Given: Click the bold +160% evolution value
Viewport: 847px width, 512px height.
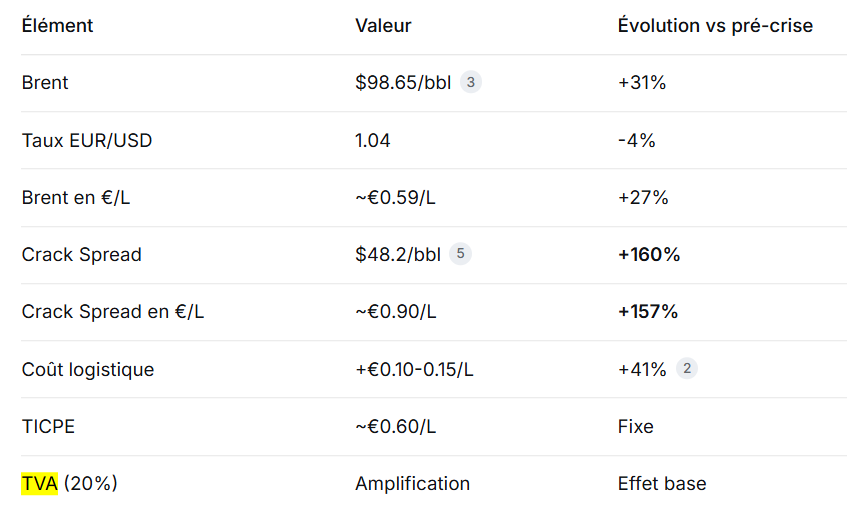Looking at the screenshot, I should coord(649,255).
